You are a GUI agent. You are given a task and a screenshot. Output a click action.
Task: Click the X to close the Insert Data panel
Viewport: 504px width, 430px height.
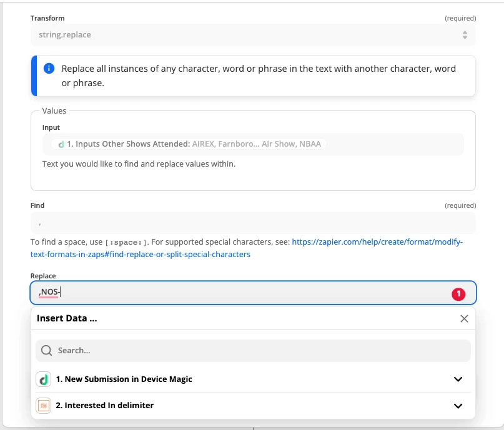click(x=464, y=318)
